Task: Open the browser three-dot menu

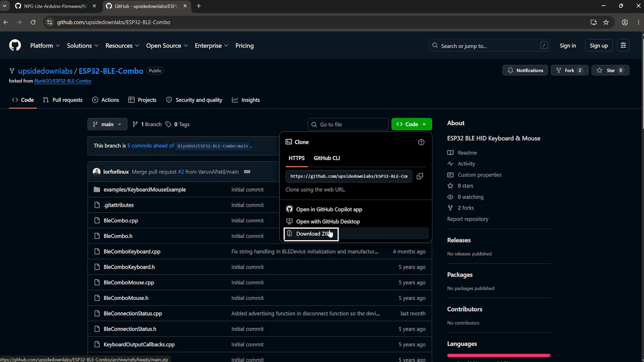Action: (x=638, y=22)
